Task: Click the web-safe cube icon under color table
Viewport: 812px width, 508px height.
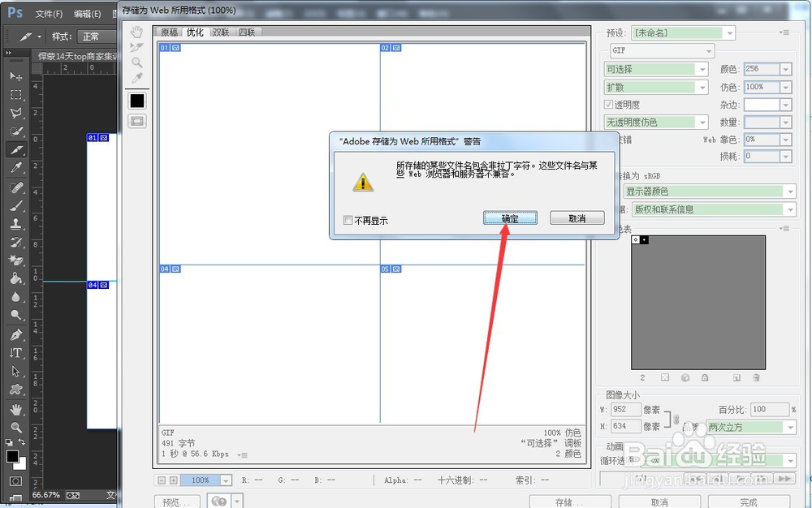Action: [685, 377]
